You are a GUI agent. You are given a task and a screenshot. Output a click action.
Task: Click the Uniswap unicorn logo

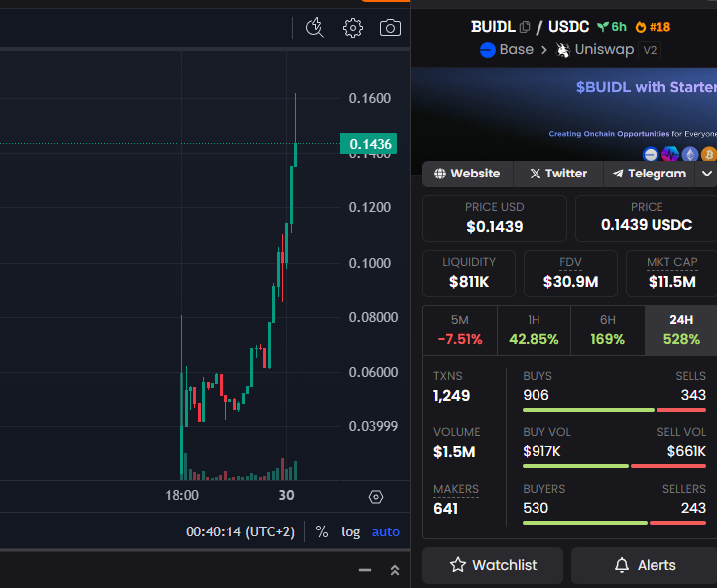coord(563,50)
